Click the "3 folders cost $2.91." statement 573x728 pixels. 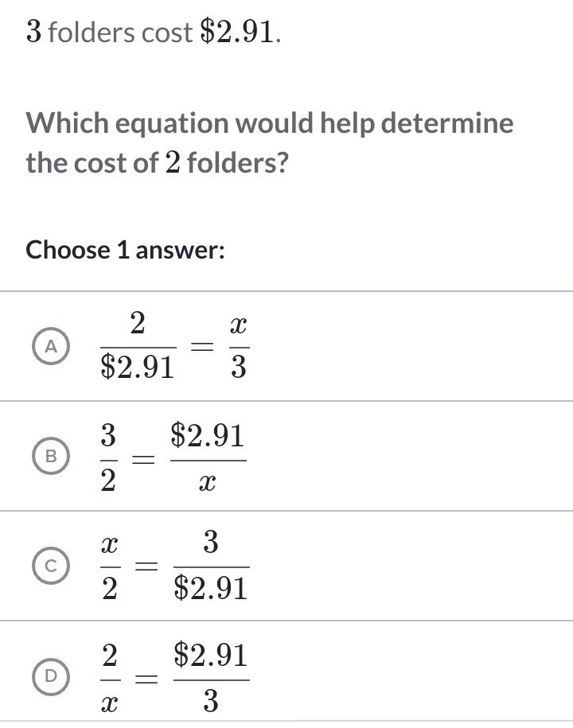(154, 32)
